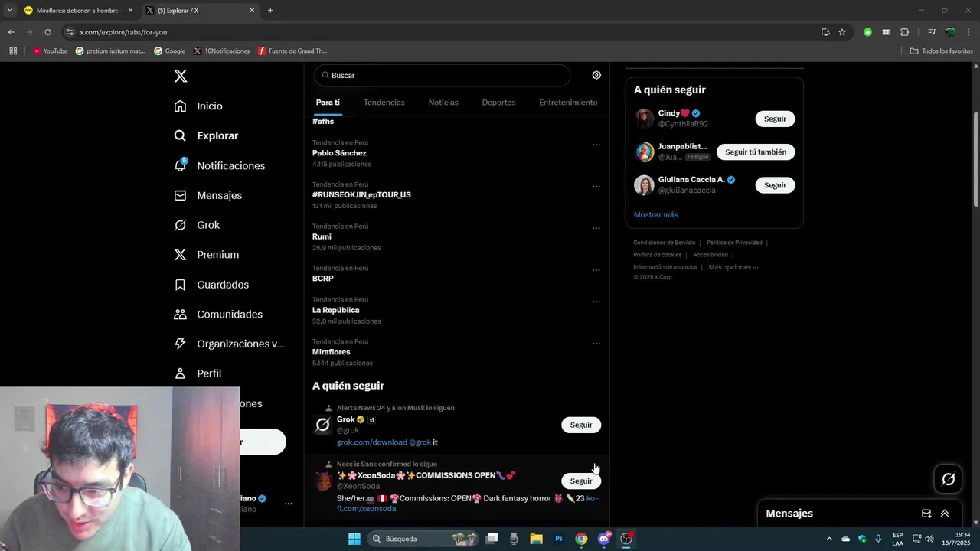Go to Premium in sidebar
The image size is (980, 551).
click(x=206, y=255)
